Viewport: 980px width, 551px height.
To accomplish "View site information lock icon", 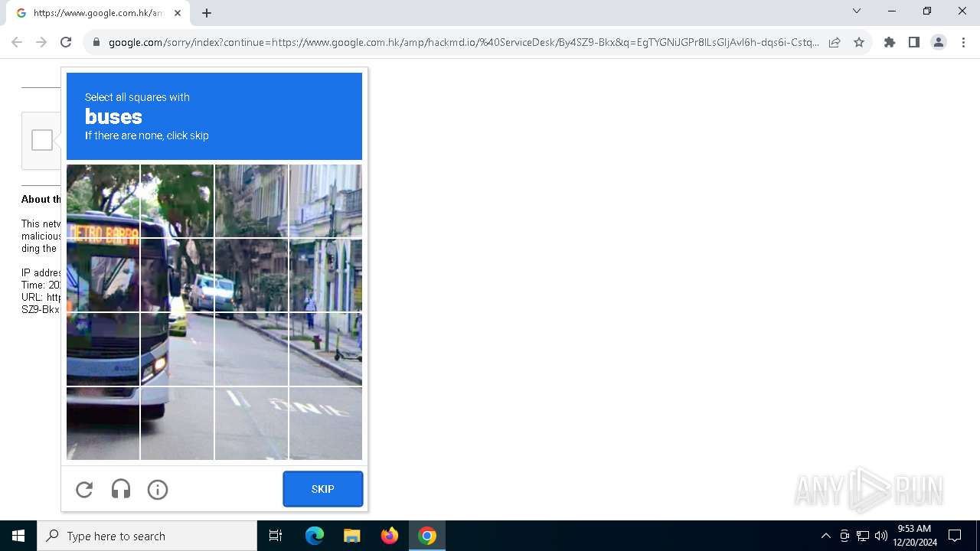I will click(96, 42).
